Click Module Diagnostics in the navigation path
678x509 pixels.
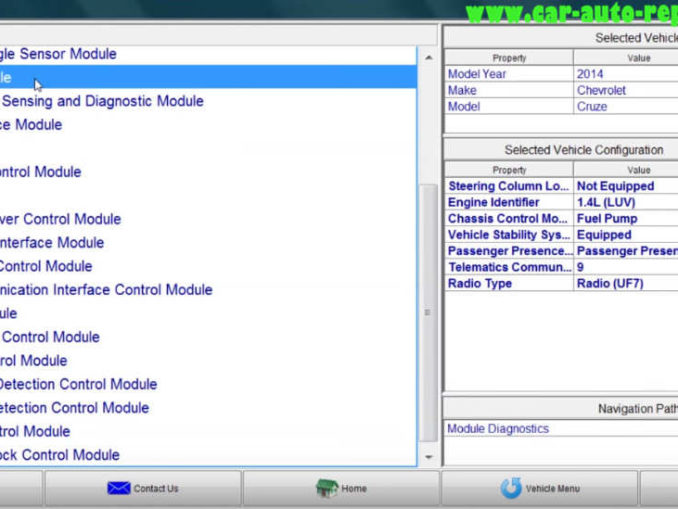(x=498, y=428)
